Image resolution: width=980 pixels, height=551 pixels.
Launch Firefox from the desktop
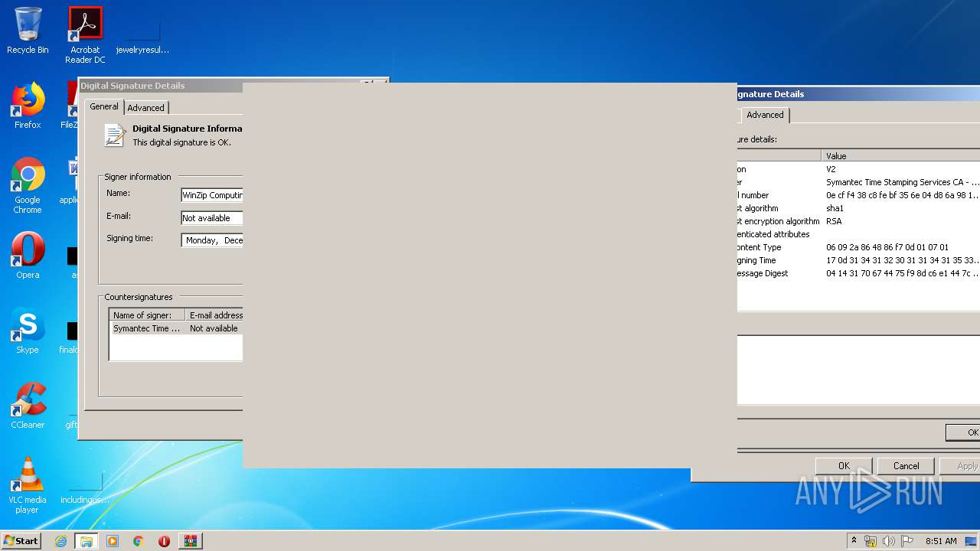(28, 106)
